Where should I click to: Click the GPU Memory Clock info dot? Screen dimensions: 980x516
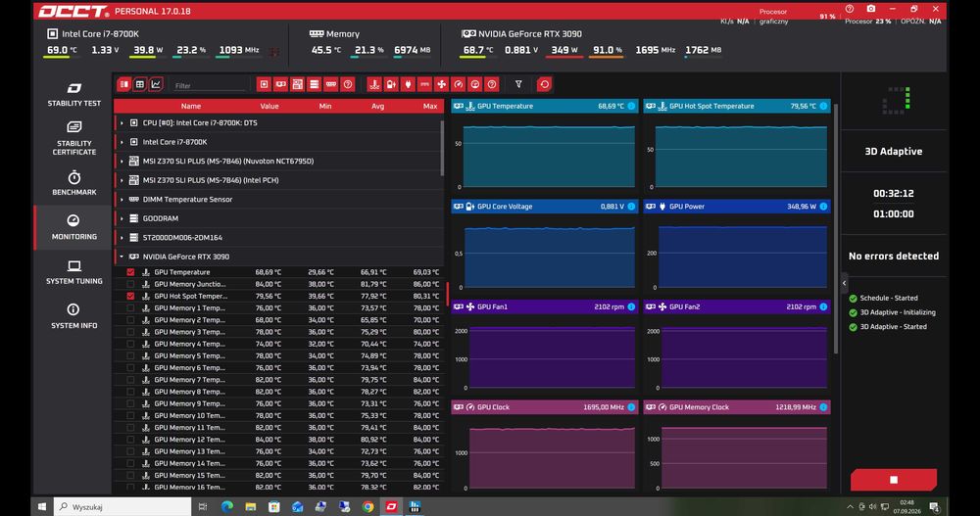point(823,407)
